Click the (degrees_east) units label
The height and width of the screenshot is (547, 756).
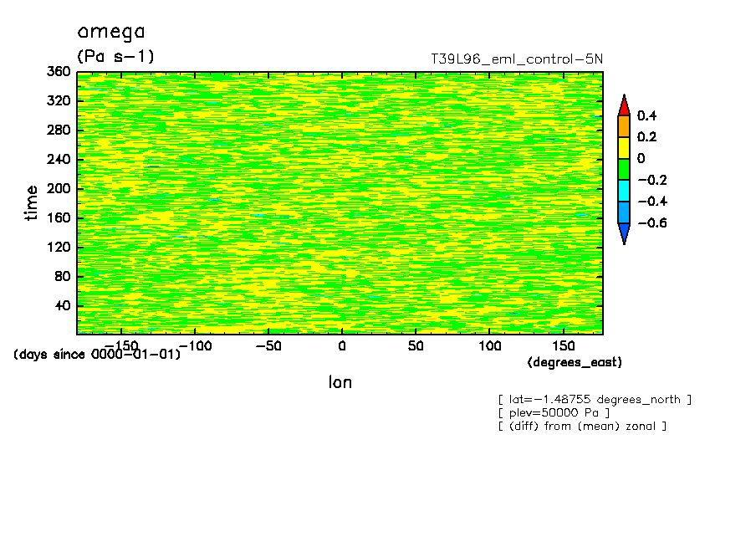tap(575, 362)
